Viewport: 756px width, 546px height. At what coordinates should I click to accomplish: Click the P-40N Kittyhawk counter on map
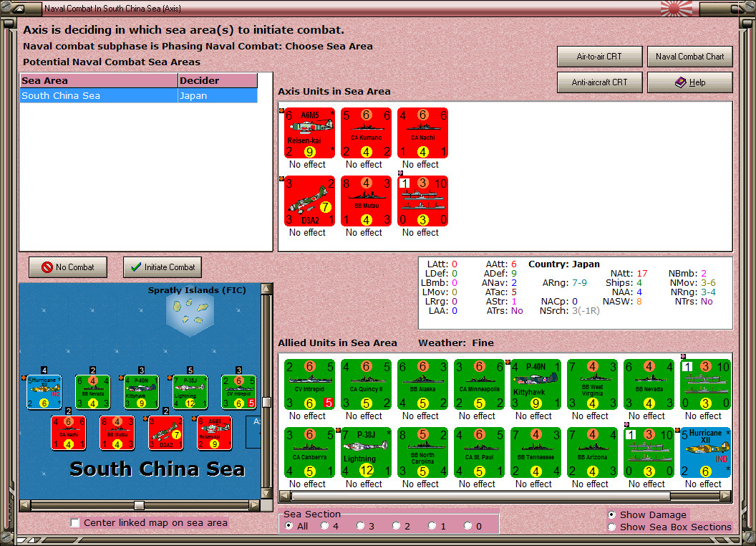pyautogui.click(x=141, y=392)
